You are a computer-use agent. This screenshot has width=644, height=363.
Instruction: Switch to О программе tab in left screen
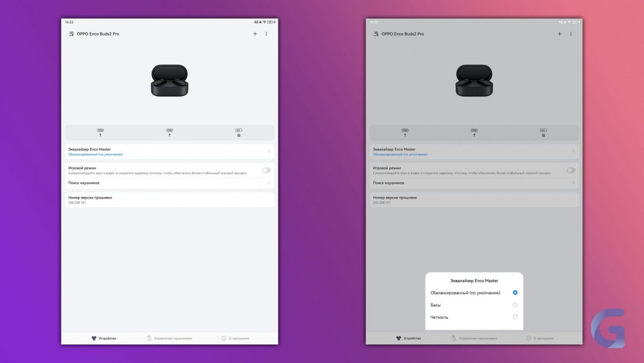[235, 338]
